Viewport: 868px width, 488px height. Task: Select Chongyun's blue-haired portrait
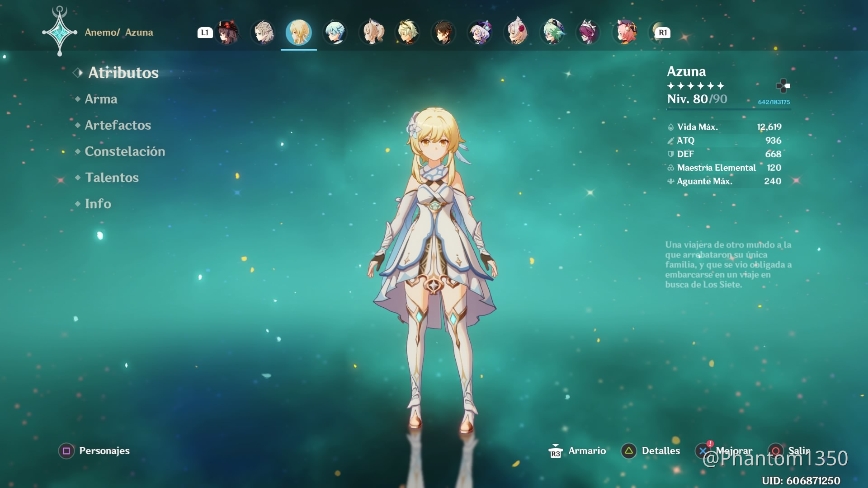pyautogui.click(x=335, y=33)
